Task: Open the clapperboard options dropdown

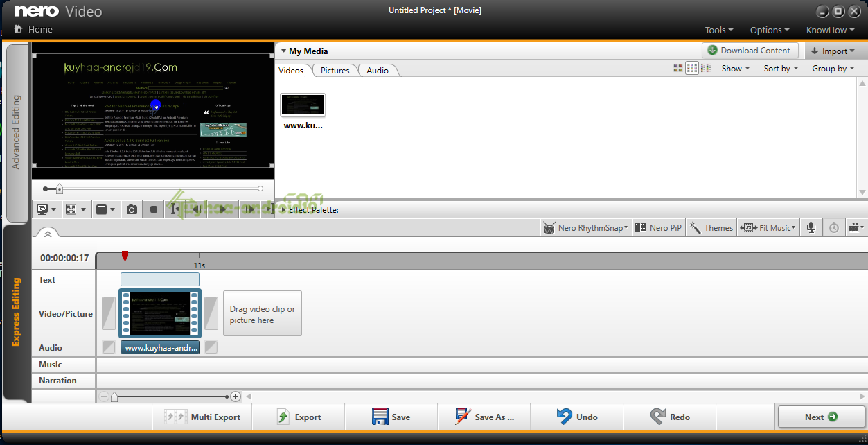Action: (x=856, y=227)
